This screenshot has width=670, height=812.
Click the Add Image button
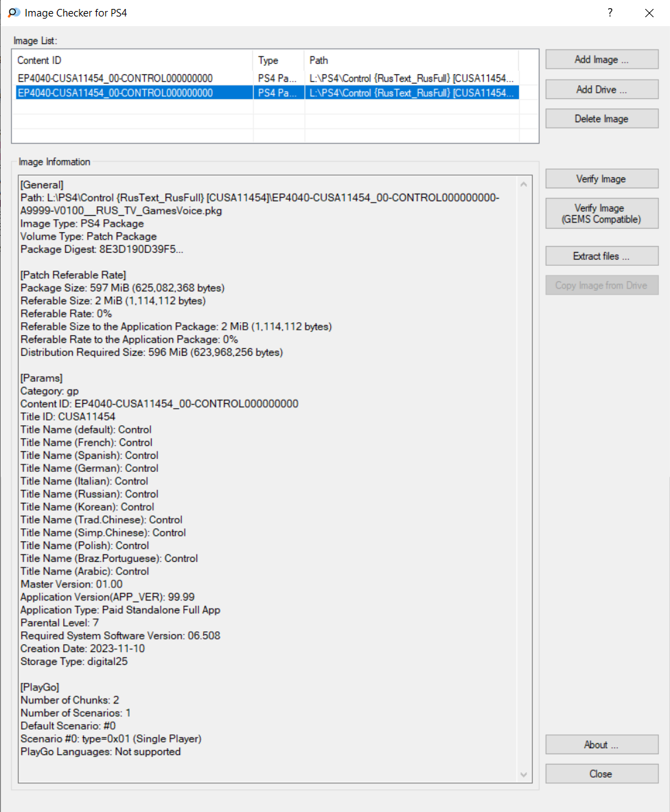click(x=602, y=60)
